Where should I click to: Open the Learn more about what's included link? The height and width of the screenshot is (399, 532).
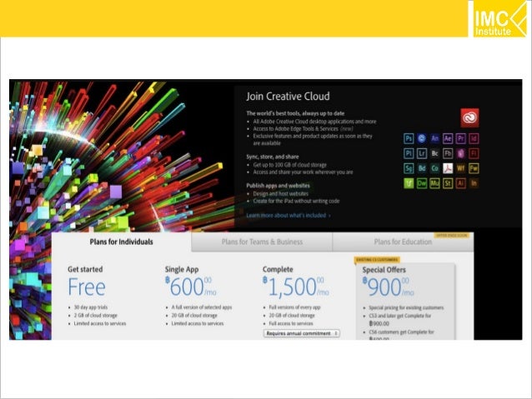(288, 215)
